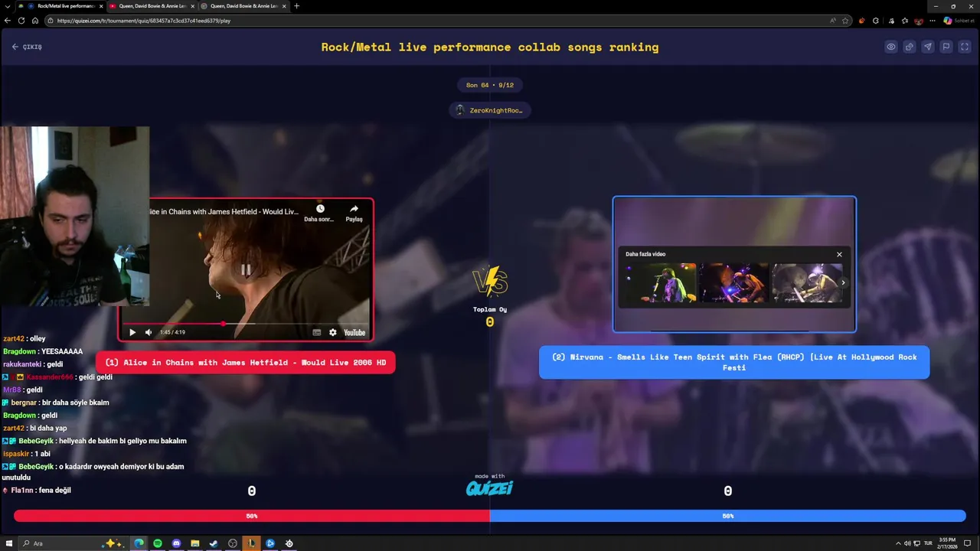Image resolution: width=980 pixels, height=551 pixels.
Task: Click the taskbar volume speaker icon
Action: pos(906,543)
